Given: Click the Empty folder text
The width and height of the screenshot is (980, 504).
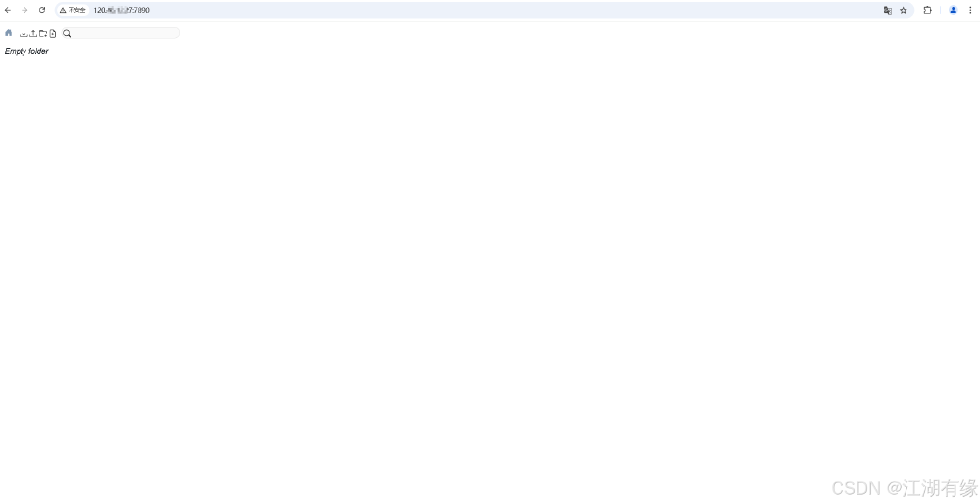Looking at the screenshot, I should 26,51.
